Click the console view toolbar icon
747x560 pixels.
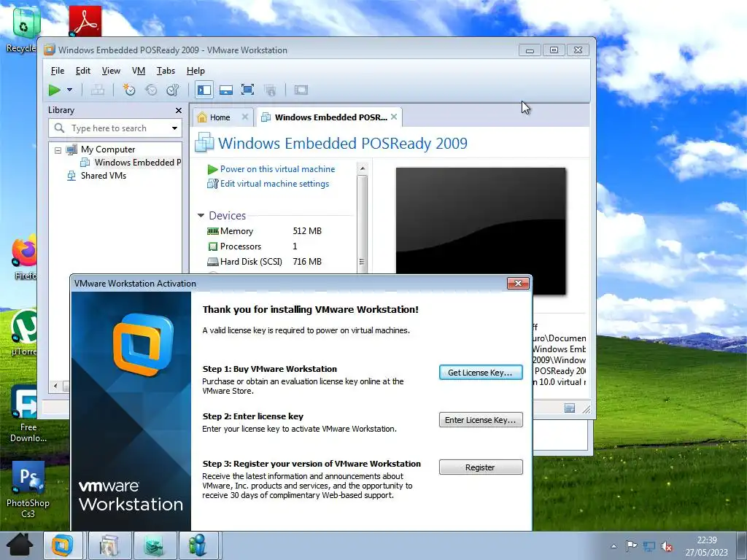point(301,90)
